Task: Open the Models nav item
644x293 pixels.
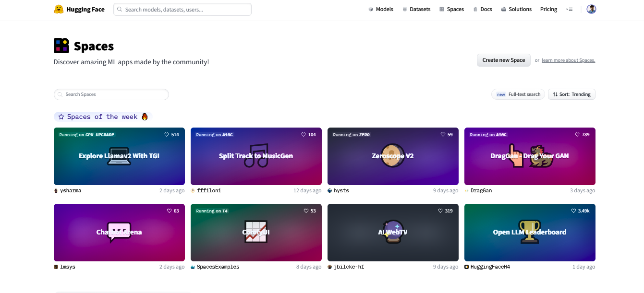Action: click(381, 9)
